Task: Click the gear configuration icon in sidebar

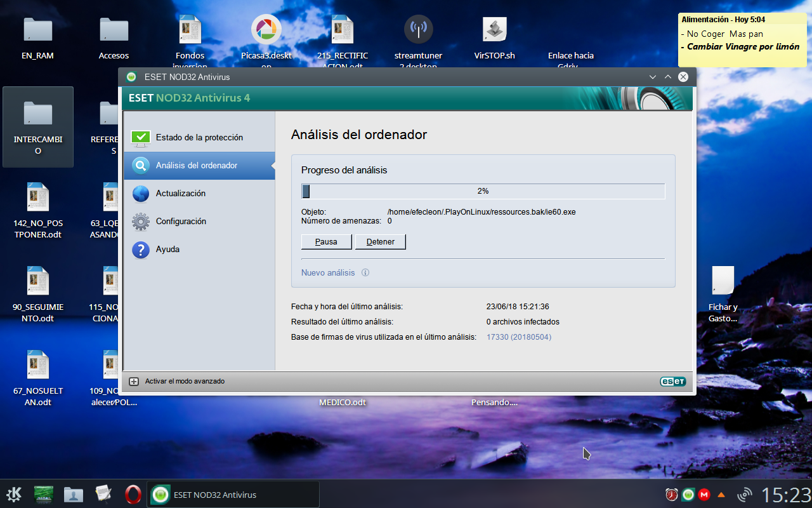Action: (x=141, y=222)
